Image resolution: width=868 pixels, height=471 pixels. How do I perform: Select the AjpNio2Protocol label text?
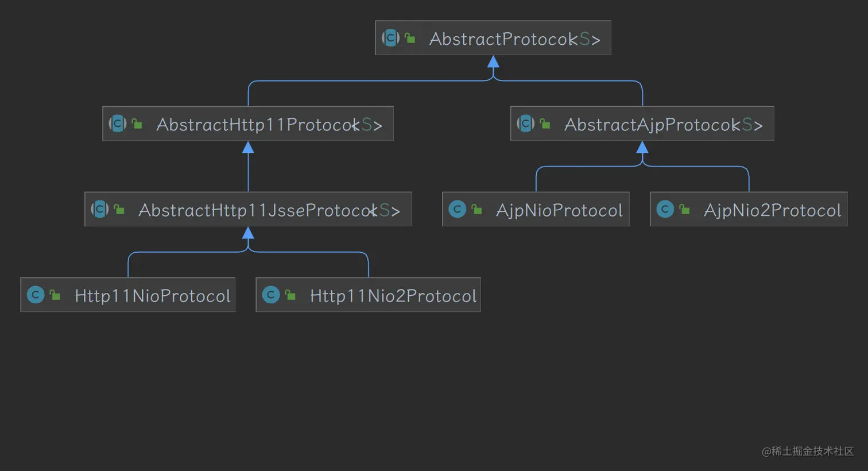point(773,210)
